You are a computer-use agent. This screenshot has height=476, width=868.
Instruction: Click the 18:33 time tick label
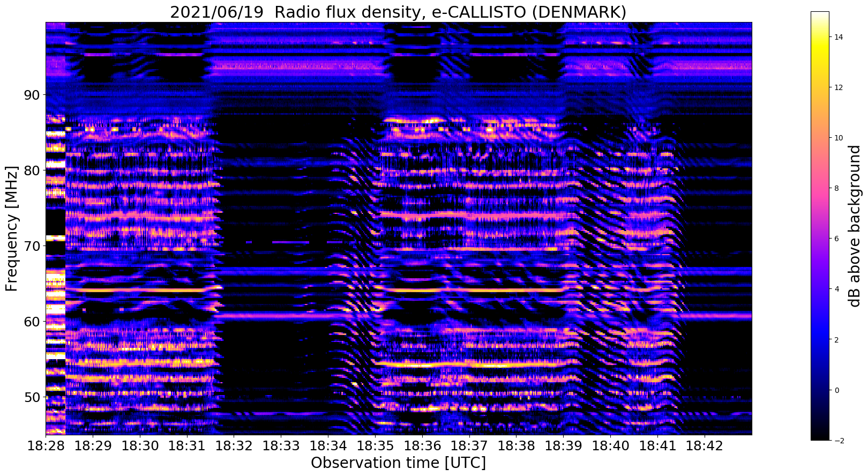[x=281, y=445]
